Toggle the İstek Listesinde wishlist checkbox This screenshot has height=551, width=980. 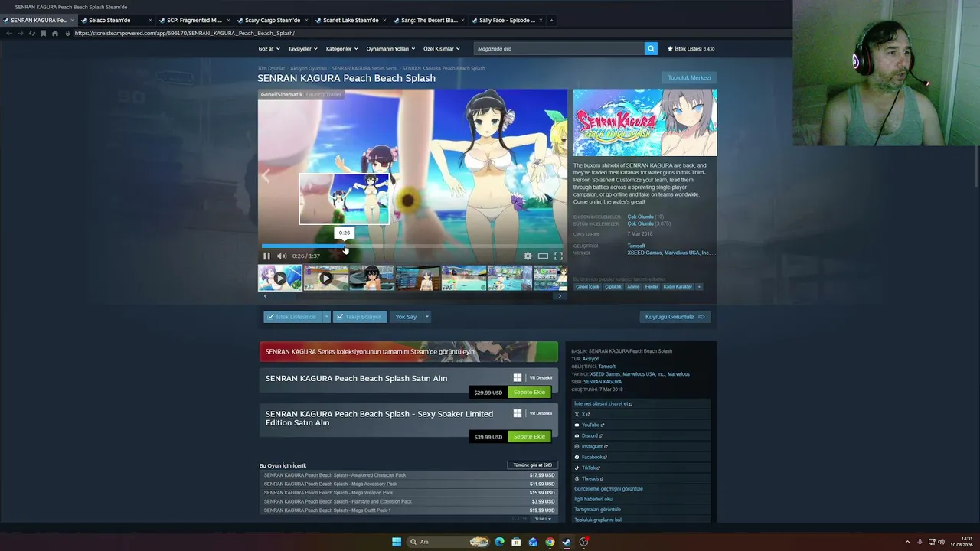[x=292, y=317]
